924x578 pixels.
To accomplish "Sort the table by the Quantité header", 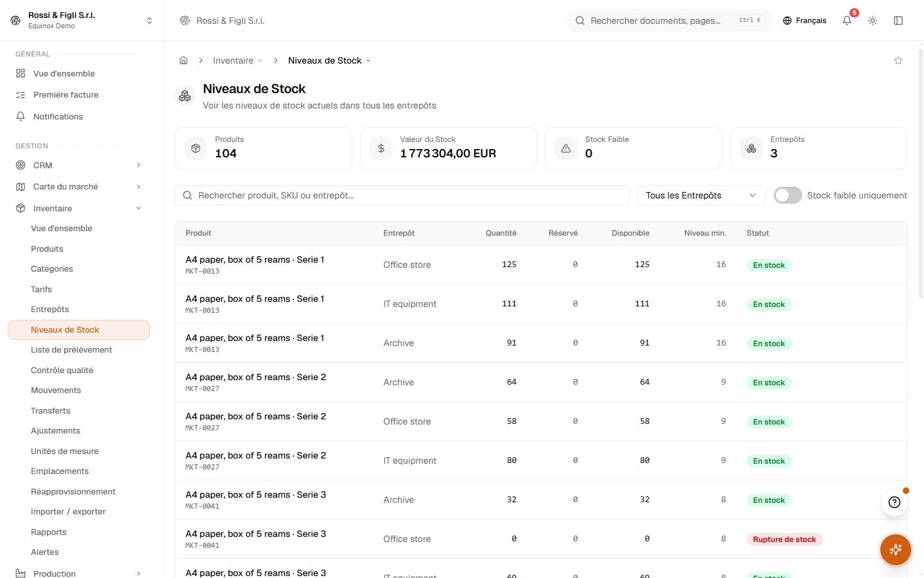I will [501, 233].
